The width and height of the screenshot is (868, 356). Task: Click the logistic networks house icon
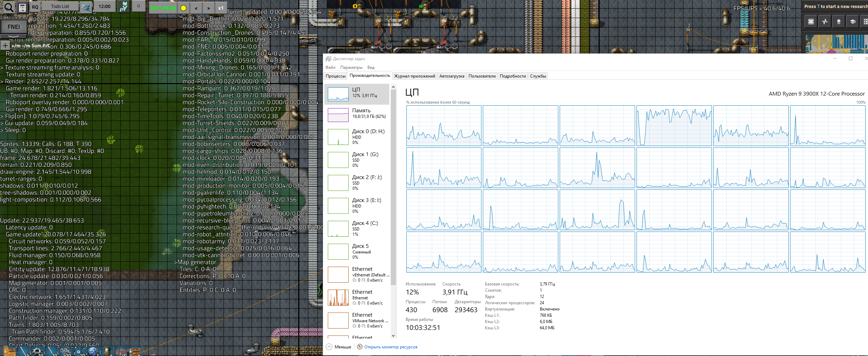pyautogui.click(x=838, y=22)
